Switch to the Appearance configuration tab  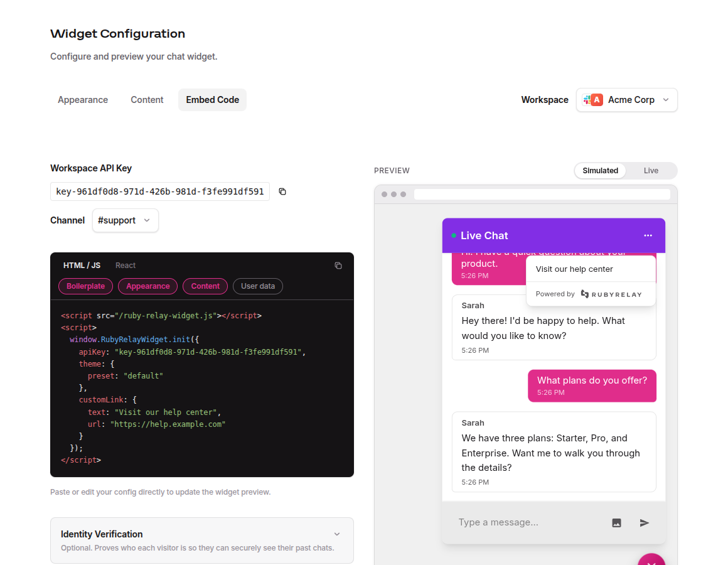coord(83,100)
